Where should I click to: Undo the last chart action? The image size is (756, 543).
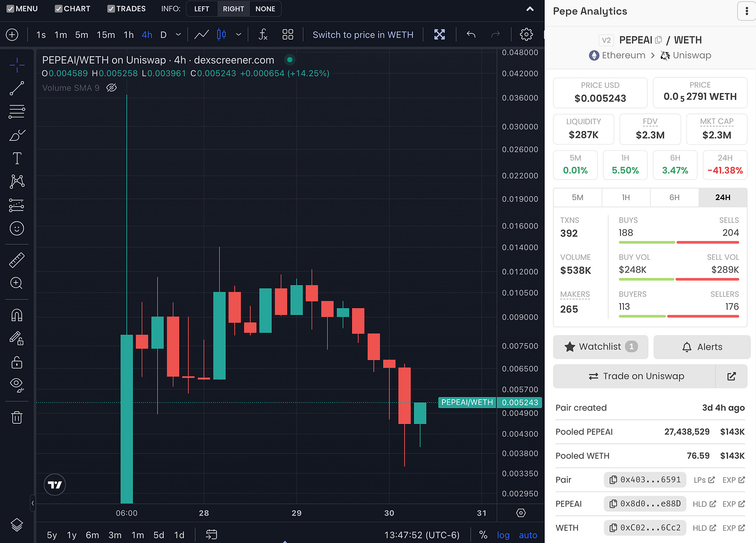pos(471,35)
